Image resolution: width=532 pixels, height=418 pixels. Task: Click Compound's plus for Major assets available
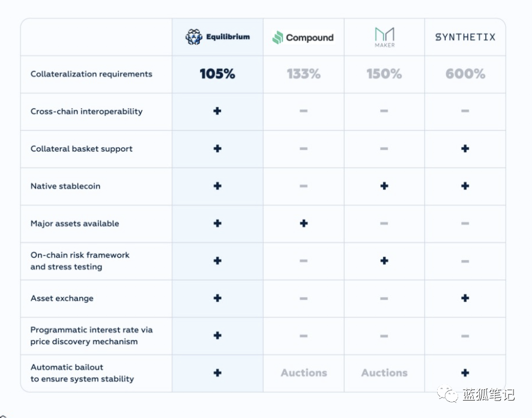(x=304, y=223)
